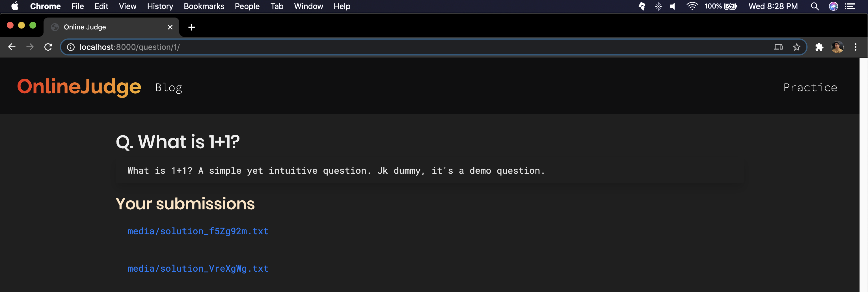The height and width of the screenshot is (292, 868).
Task: Go to the Practice page
Action: click(x=810, y=87)
